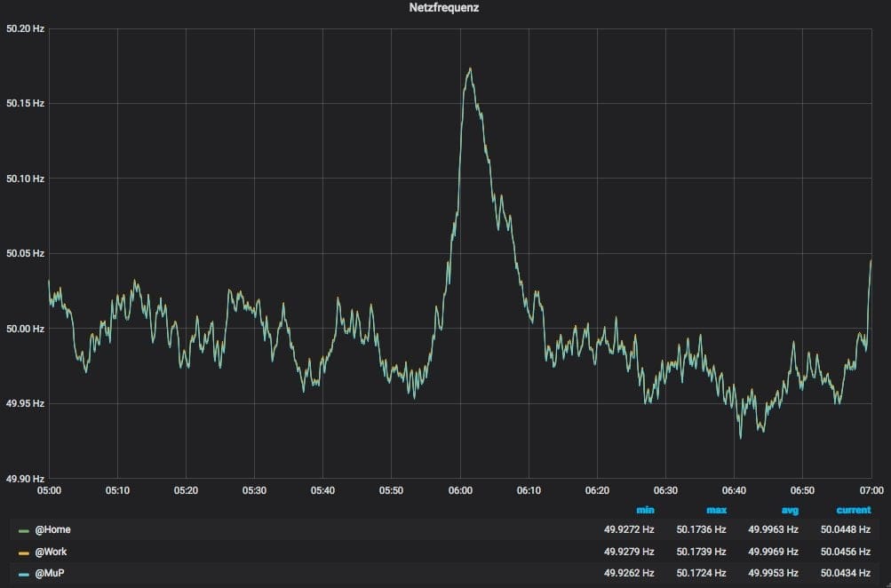Toggle @MuP series via its legend label
Image resolution: width=891 pixels, height=588 pixels.
[50, 574]
